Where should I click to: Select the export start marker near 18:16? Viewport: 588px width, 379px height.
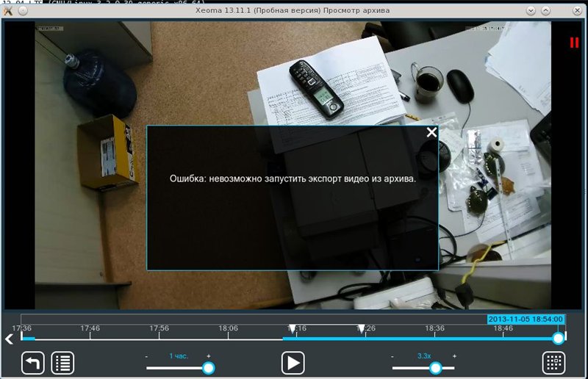[293, 329]
